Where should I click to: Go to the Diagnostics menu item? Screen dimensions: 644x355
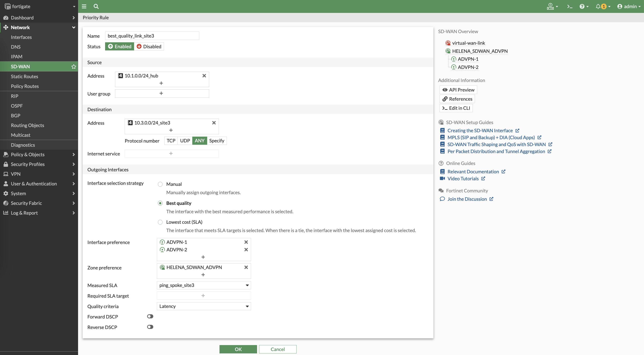tap(23, 145)
